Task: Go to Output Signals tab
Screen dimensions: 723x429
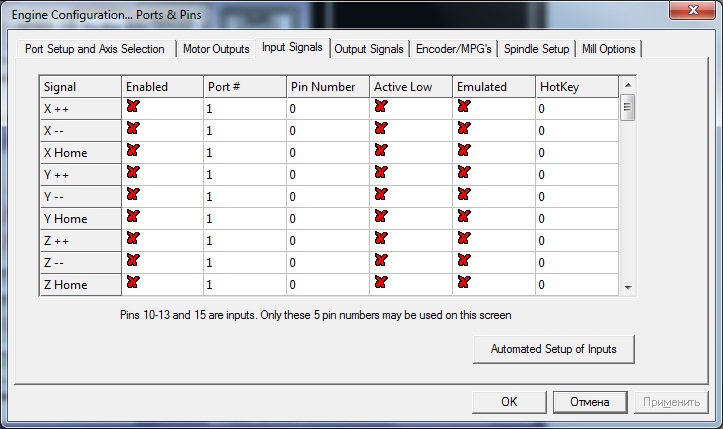Action: 369,49
